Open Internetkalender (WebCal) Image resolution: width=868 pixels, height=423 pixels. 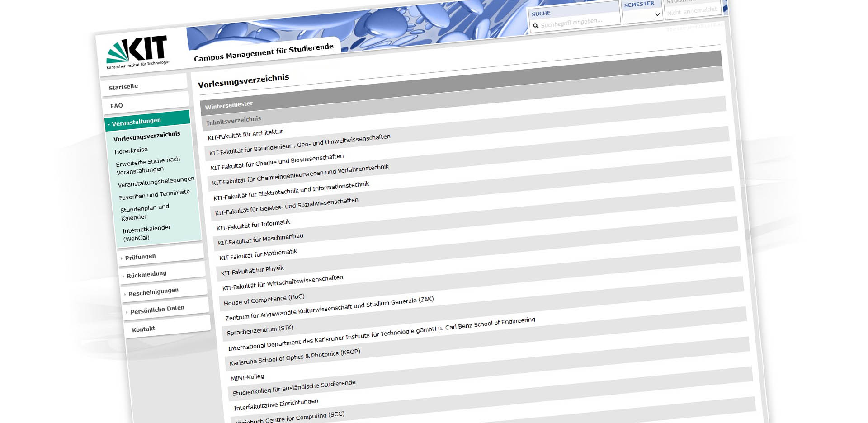[x=147, y=233]
